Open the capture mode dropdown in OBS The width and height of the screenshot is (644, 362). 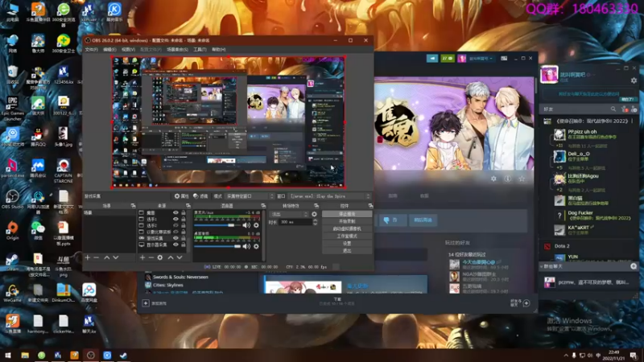click(250, 196)
